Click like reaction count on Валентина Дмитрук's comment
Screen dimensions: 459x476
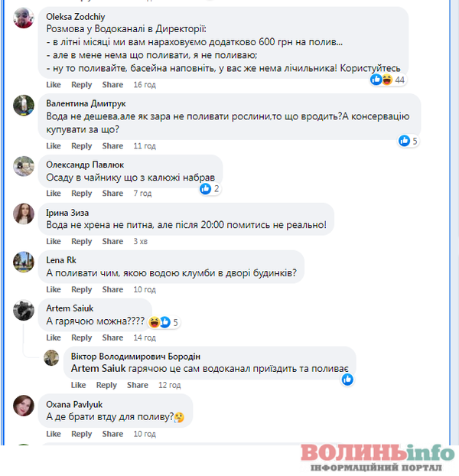pyautogui.click(x=408, y=141)
